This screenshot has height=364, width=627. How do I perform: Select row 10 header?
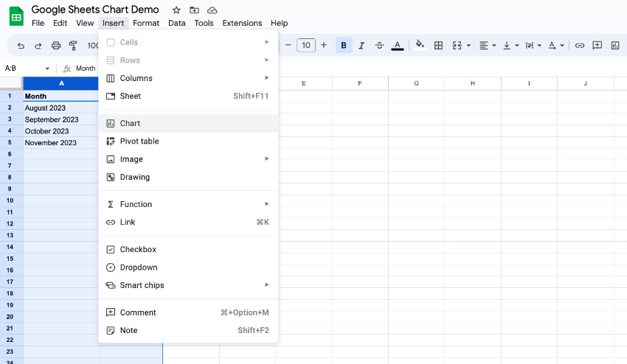point(11,200)
